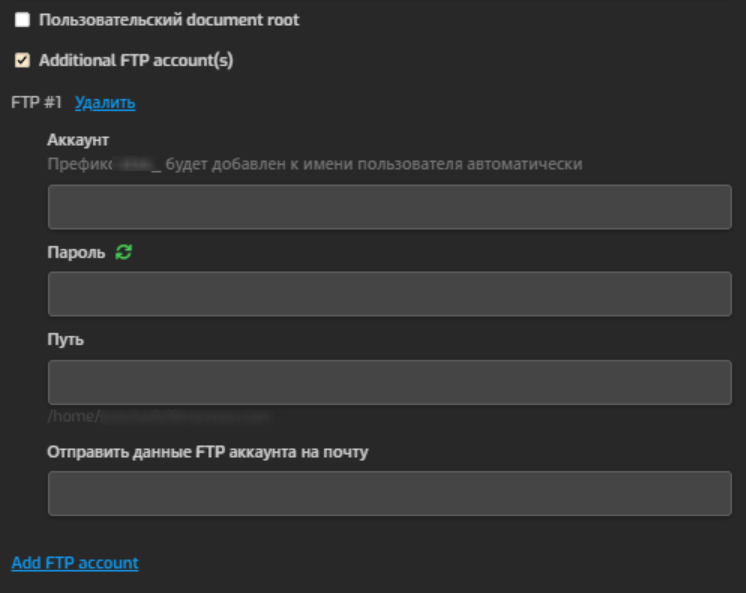Click the Пользовательский document root label text
Viewport: 746px width, 593px height.
click(x=168, y=20)
